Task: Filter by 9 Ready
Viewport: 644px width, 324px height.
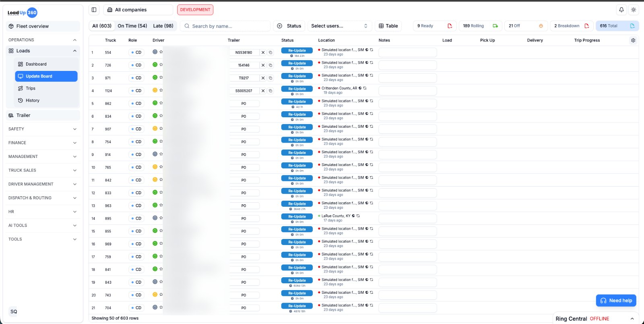Action: [435, 26]
